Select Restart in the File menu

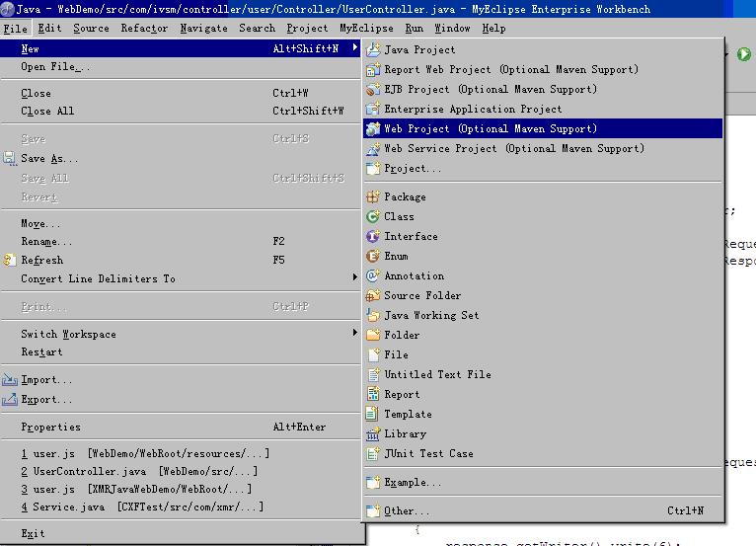point(181,352)
